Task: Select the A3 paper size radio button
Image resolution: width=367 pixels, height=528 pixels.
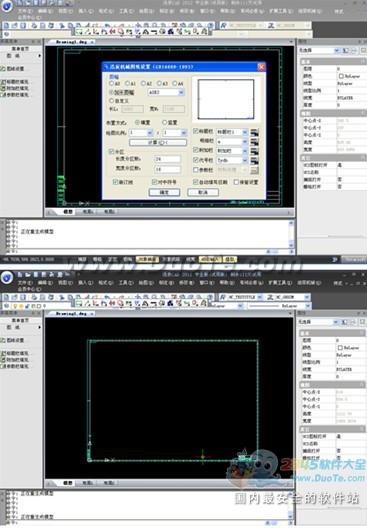Action: tap(160, 83)
